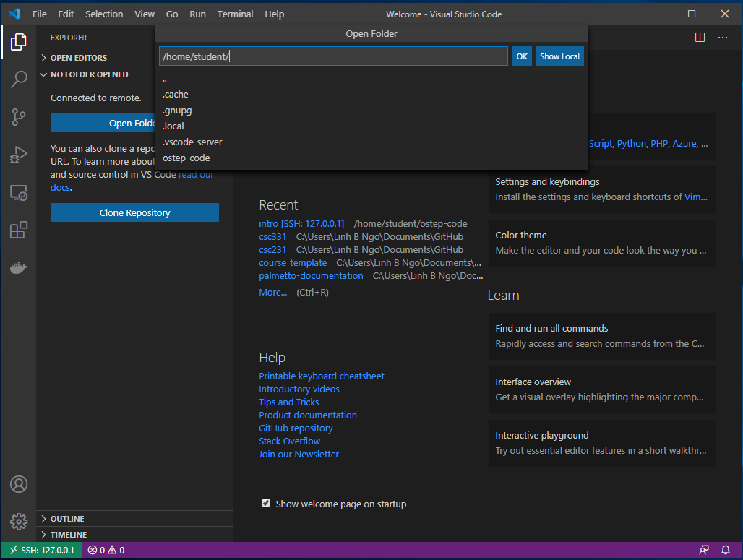Click the split editor right icon

(x=700, y=38)
